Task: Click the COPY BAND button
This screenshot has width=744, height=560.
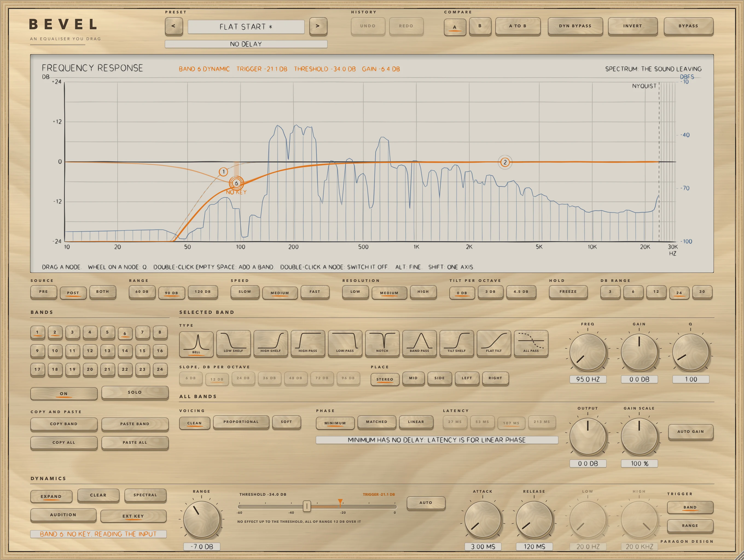Action: [x=64, y=424]
